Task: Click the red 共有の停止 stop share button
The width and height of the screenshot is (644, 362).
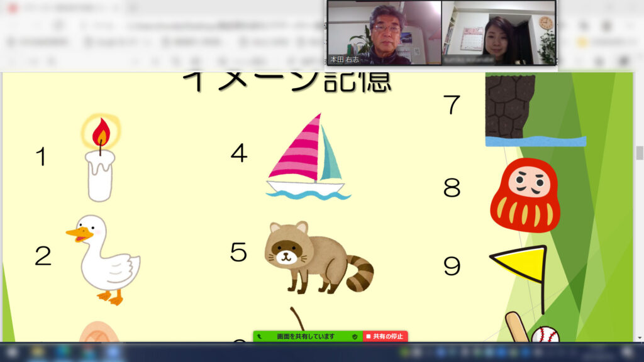Action: tap(386, 337)
